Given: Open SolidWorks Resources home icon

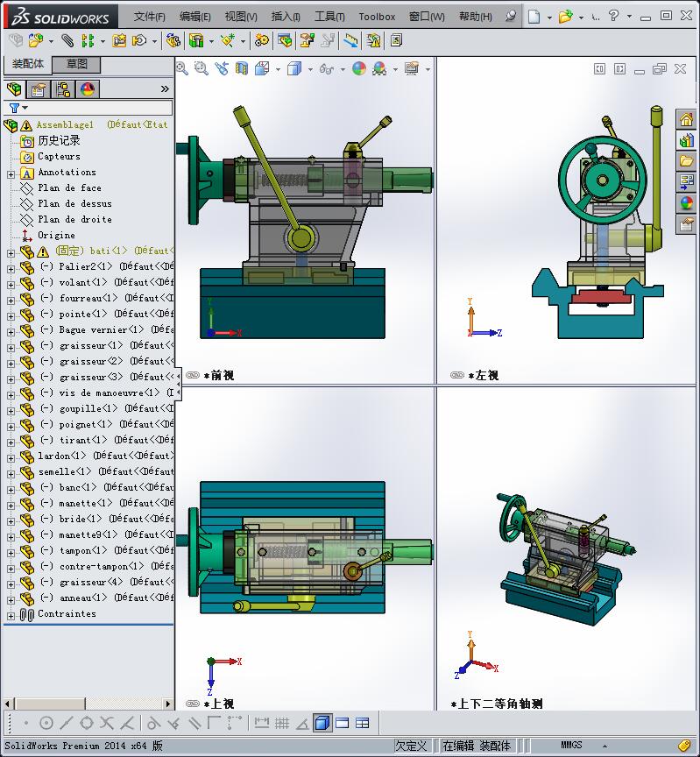Looking at the screenshot, I should (x=686, y=119).
